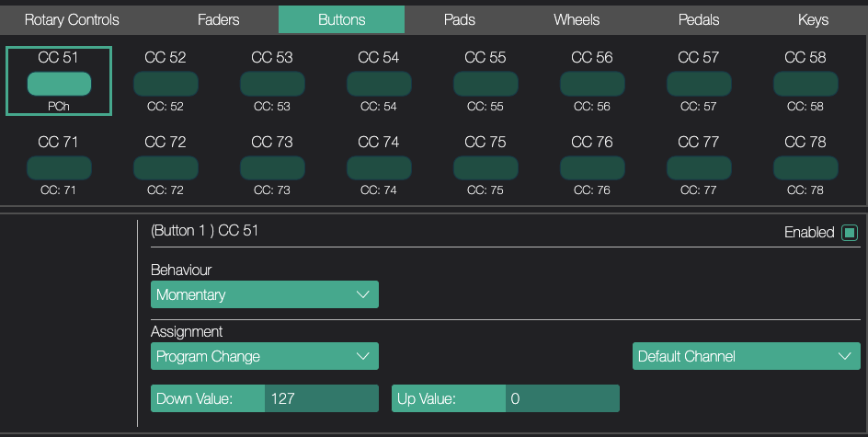
Task: Open the Pads tab
Action: pos(460,20)
